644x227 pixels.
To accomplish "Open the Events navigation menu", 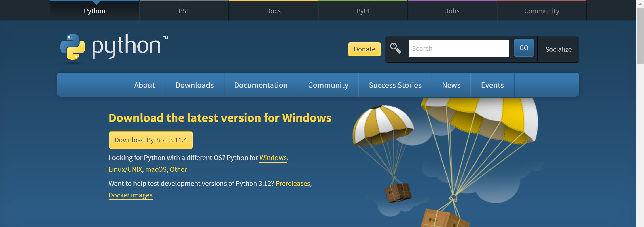I will (x=492, y=85).
